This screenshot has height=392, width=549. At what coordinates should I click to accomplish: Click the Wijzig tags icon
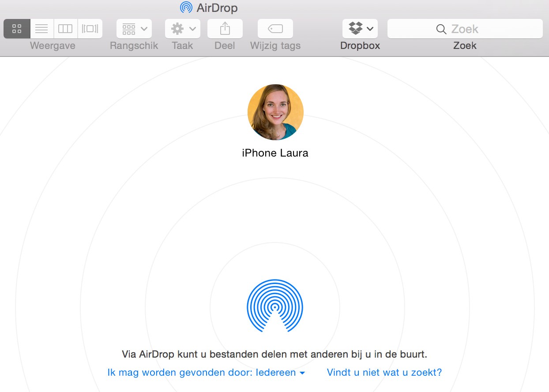pyautogui.click(x=275, y=28)
